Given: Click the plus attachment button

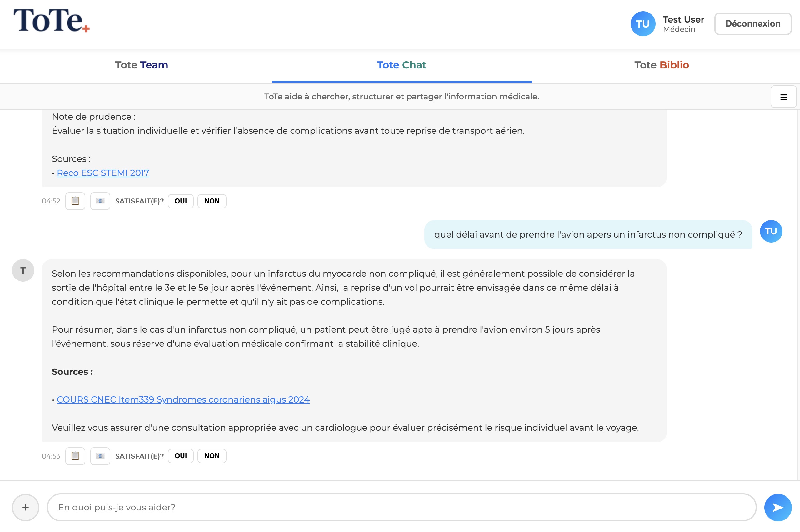Looking at the screenshot, I should (26, 508).
